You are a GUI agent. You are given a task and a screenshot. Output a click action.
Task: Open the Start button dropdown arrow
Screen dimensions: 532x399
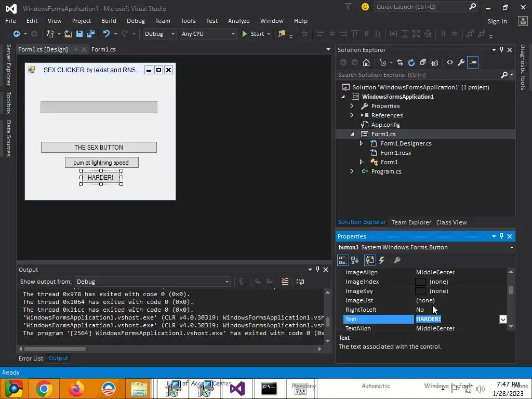[x=269, y=34]
